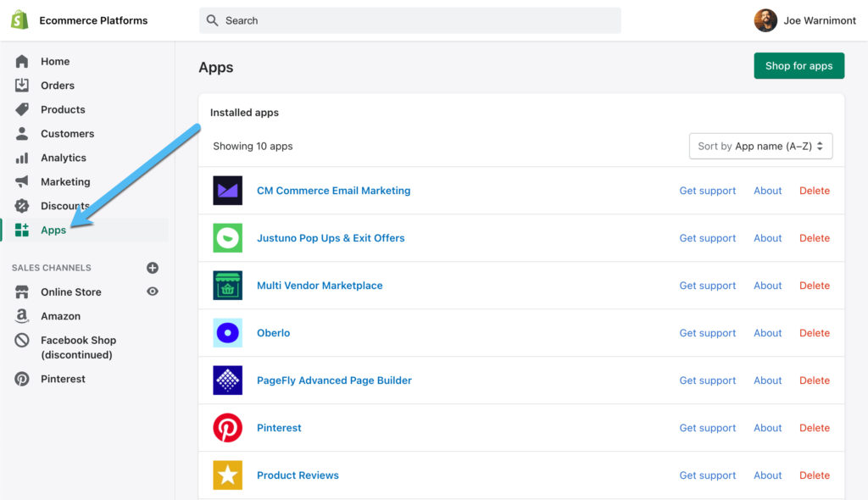This screenshot has height=500, width=868.
Task: Open Analytics in the sidebar
Action: coord(63,158)
